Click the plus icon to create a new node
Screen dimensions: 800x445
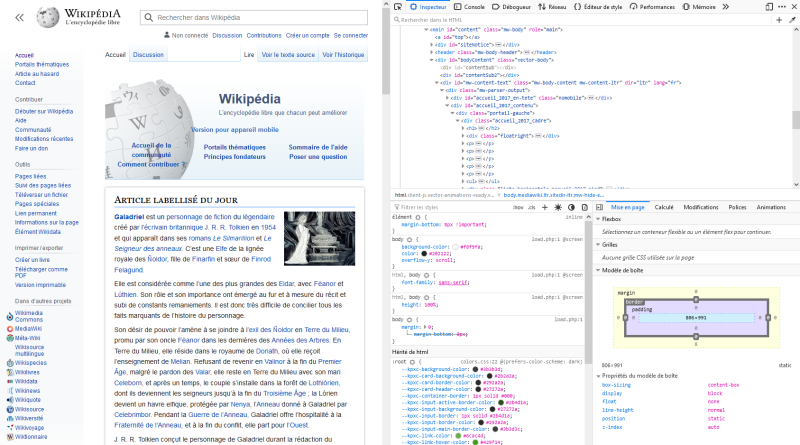coord(779,20)
